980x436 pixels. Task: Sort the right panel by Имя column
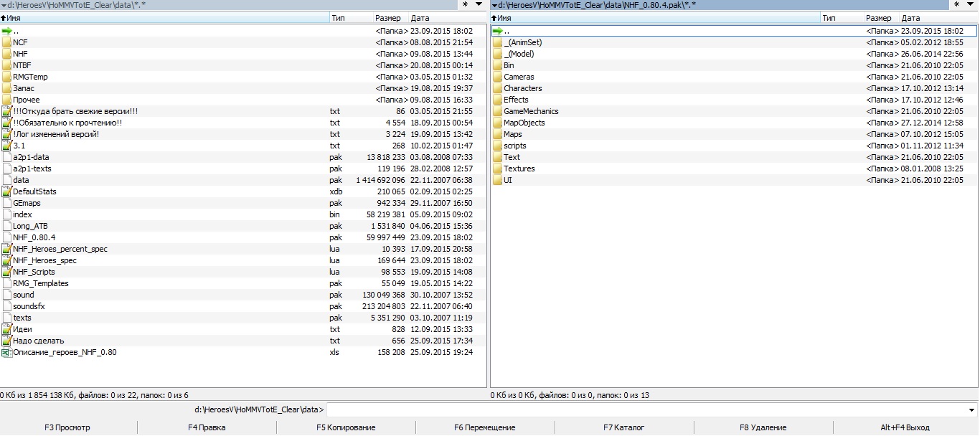656,18
